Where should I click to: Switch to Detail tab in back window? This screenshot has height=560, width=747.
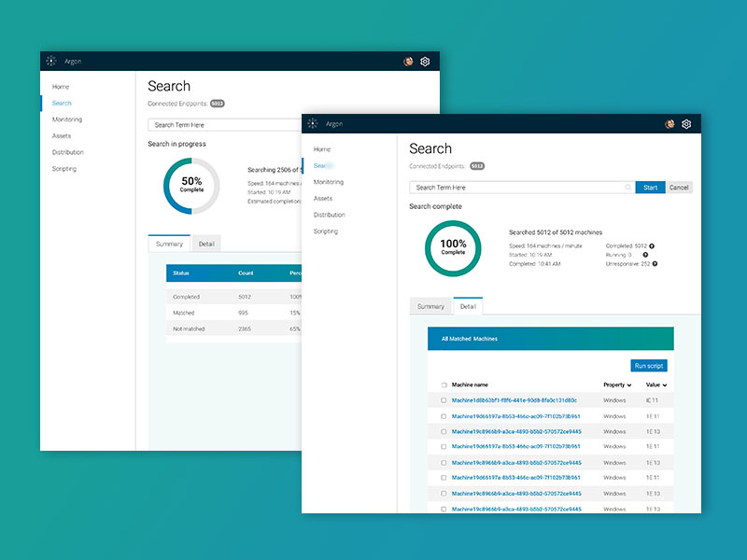[206, 244]
